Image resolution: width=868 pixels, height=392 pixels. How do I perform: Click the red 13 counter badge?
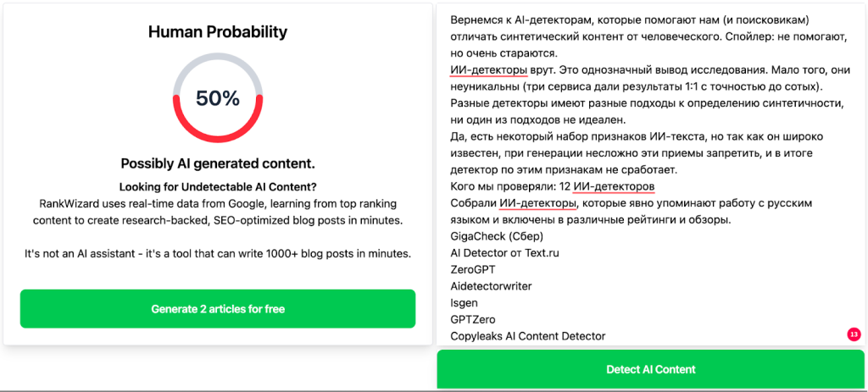point(854,334)
